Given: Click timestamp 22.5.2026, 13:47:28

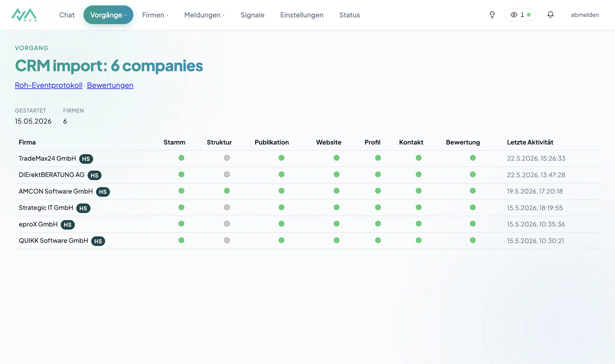Looking at the screenshot, I should 536,175.
